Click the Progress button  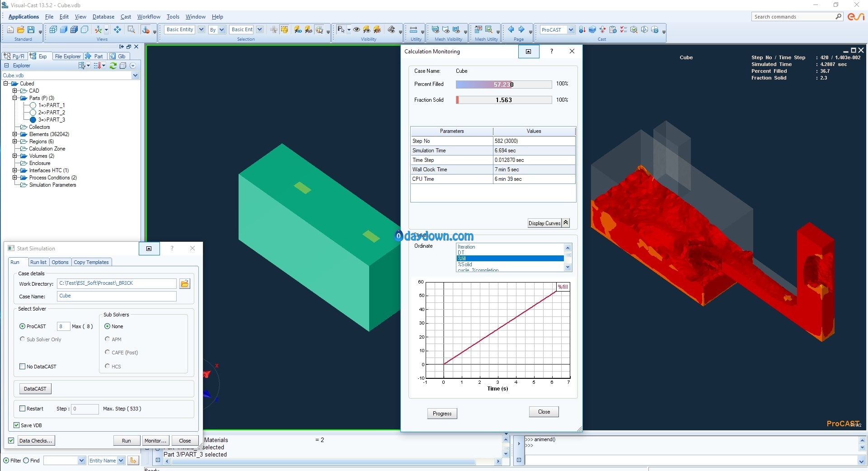tap(442, 414)
